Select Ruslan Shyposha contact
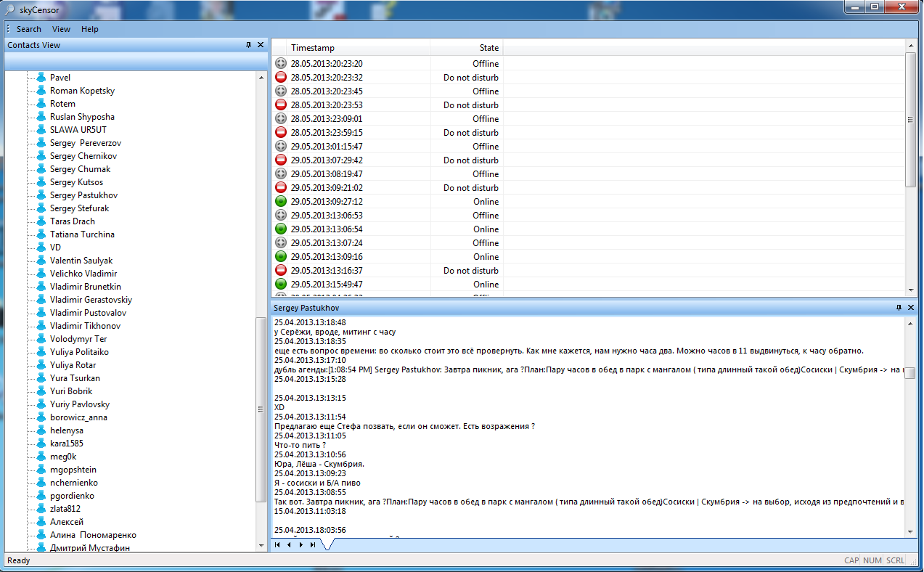 point(82,117)
